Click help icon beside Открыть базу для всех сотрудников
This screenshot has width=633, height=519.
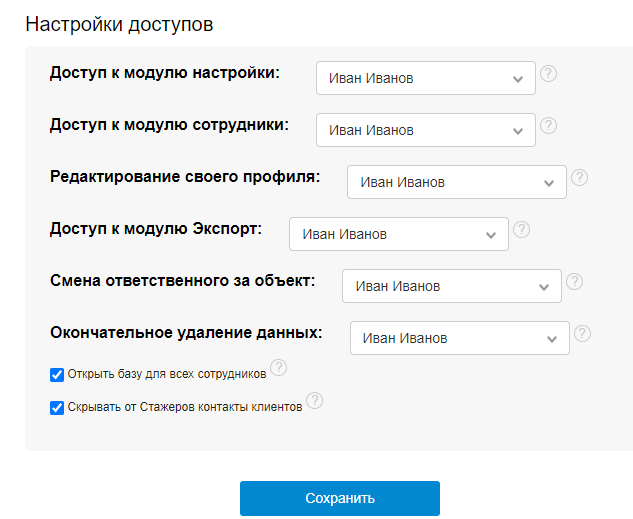click(x=278, y=369)
